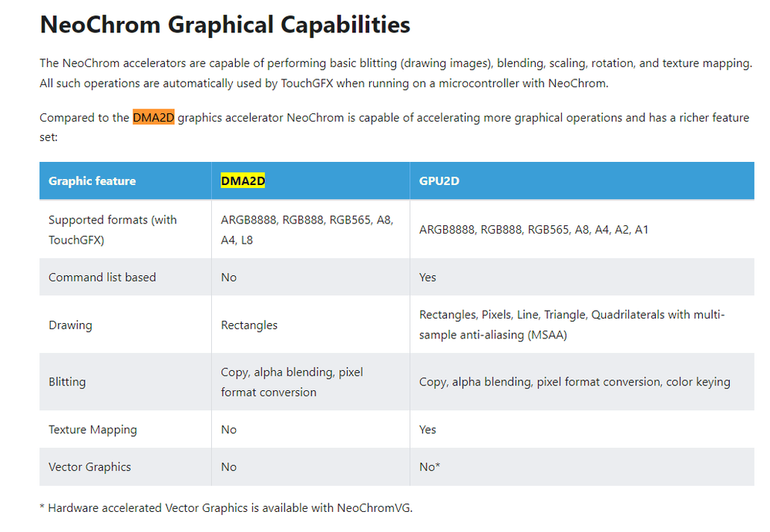This screenshot has height=532, width=770.
Task: Click the Drawing row label
Action: pyautogui.click(x=70, y=325)
